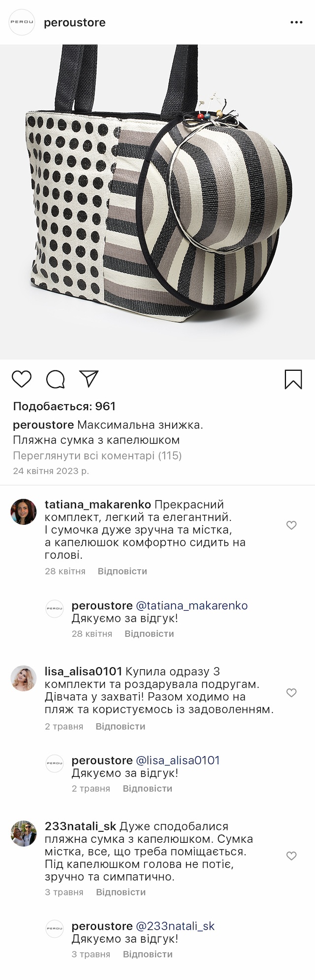Like 233natali_sk's comment

point(291,856)
